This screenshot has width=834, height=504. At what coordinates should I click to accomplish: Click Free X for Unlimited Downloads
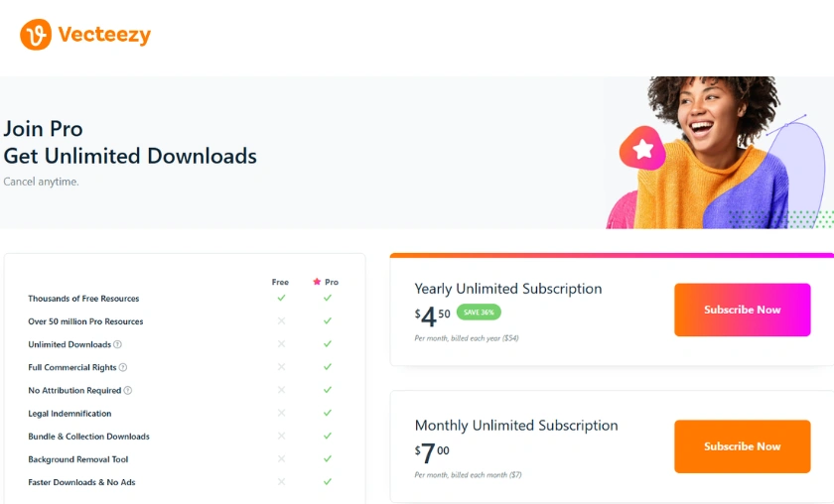click(x=281, y=344)
